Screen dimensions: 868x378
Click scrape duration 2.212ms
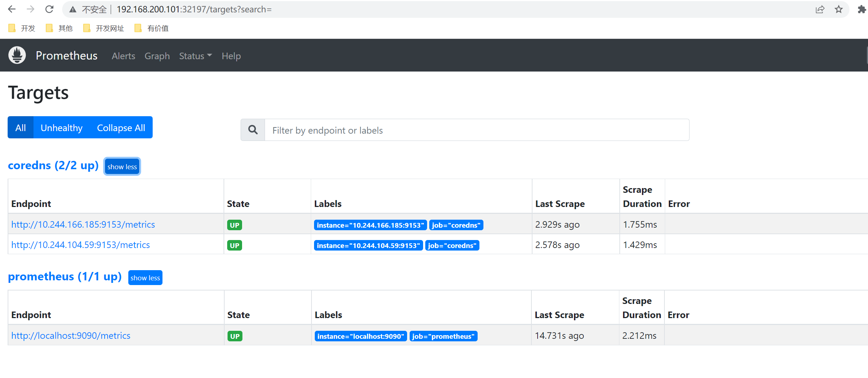click(x=639, y=336)
